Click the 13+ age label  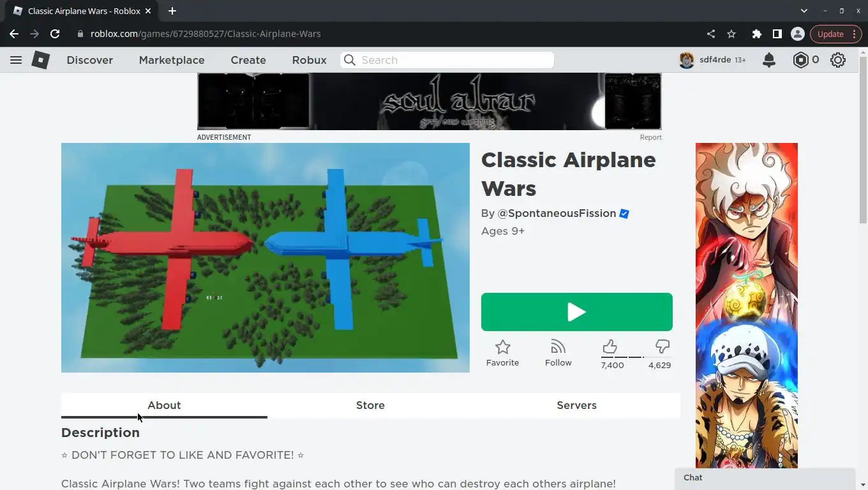tap(740, 60)
